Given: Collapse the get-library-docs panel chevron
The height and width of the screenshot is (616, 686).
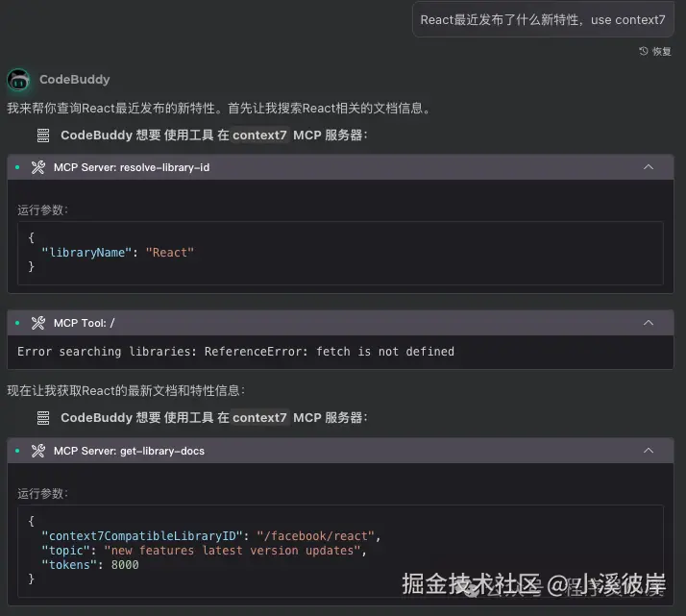Looking at the screenshot, I should pos(649,451).
